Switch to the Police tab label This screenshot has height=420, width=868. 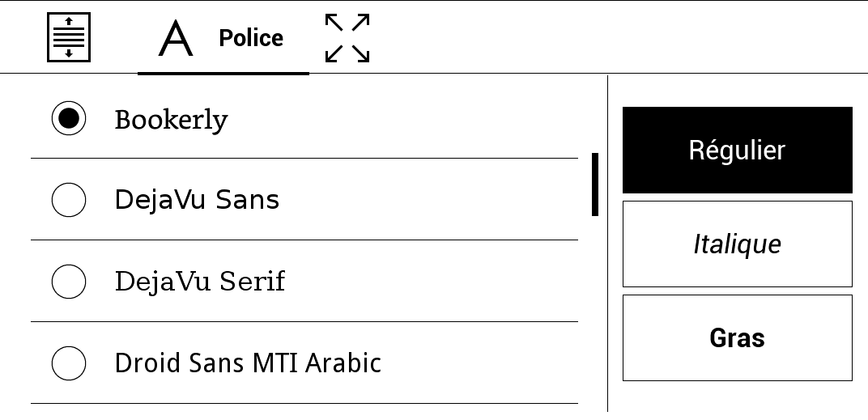[251, 38]
